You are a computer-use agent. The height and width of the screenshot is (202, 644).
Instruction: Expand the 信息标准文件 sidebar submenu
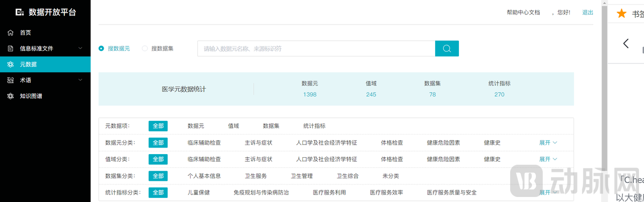80,48
